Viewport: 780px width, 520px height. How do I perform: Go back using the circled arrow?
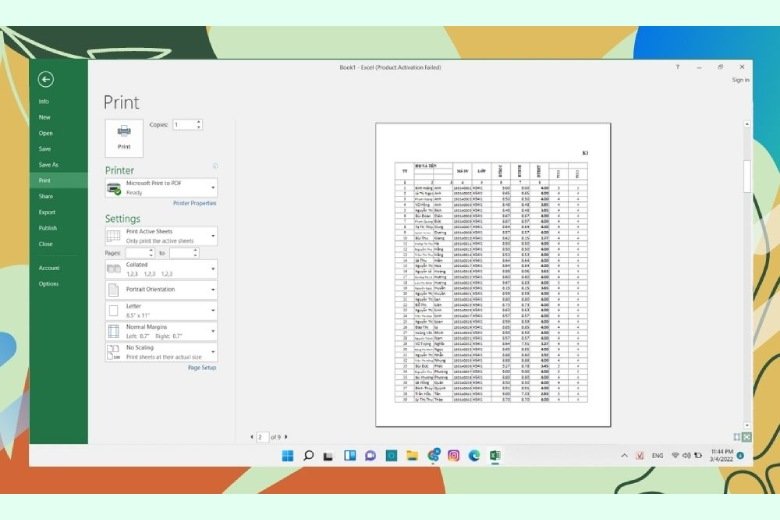[x=46, y=79]
